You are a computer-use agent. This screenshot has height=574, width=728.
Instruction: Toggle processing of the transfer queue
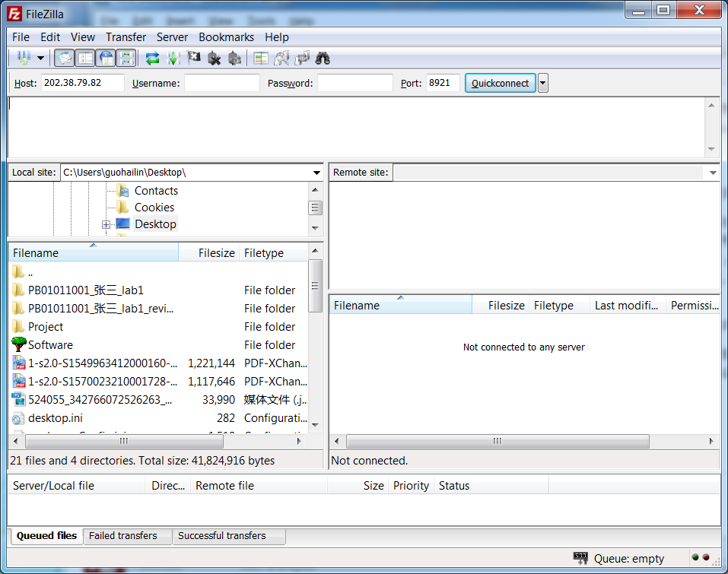tap(173, 58)
